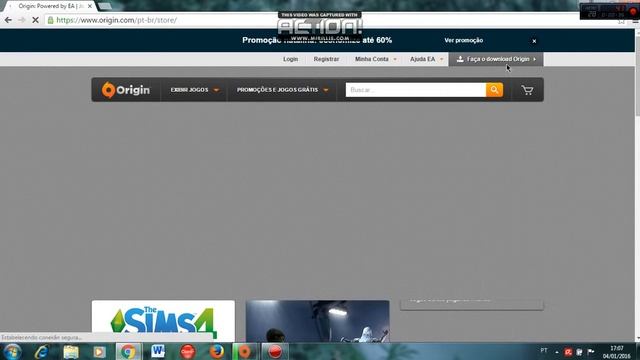This screenshot has height=360, width=640.
Task: Open Windows Explorer folder in taskbar
Action: [71, 351]
